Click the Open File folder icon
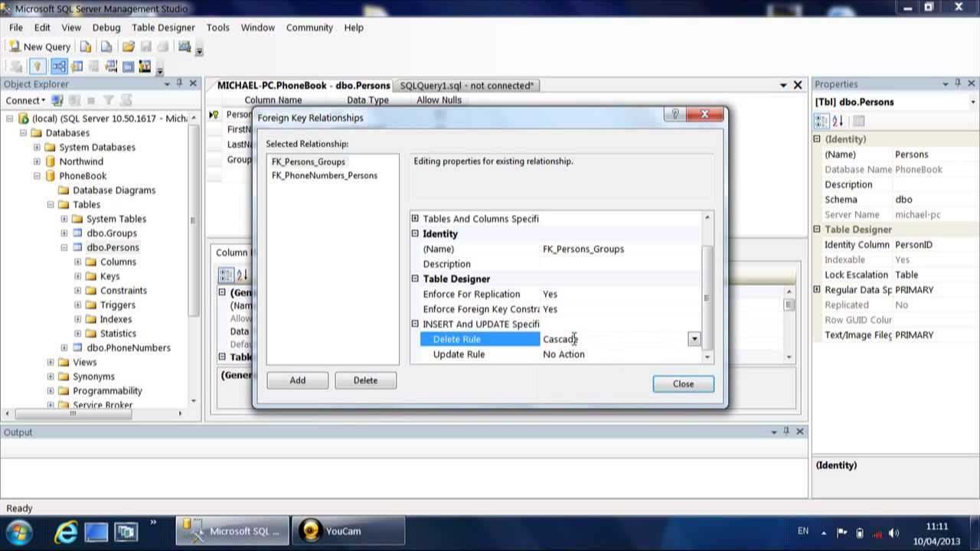 [128, 47]
